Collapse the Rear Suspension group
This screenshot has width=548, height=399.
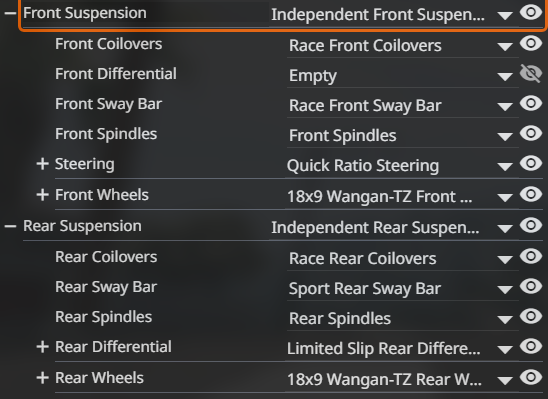[x=10, y=226]
